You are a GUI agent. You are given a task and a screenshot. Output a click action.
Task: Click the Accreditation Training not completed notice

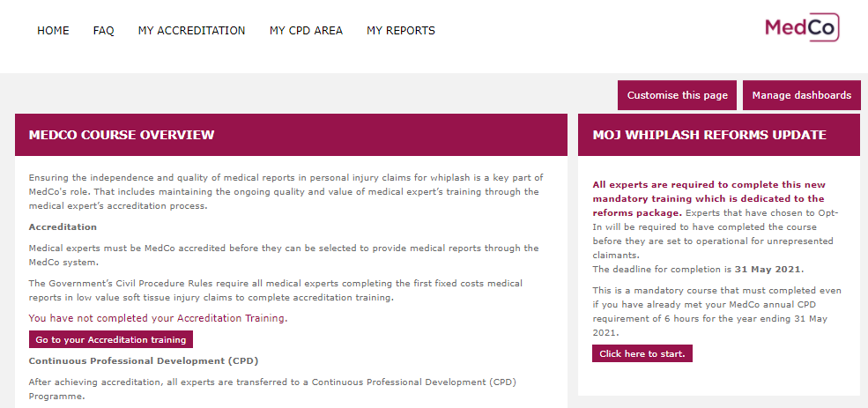click(x=159, y=318)
